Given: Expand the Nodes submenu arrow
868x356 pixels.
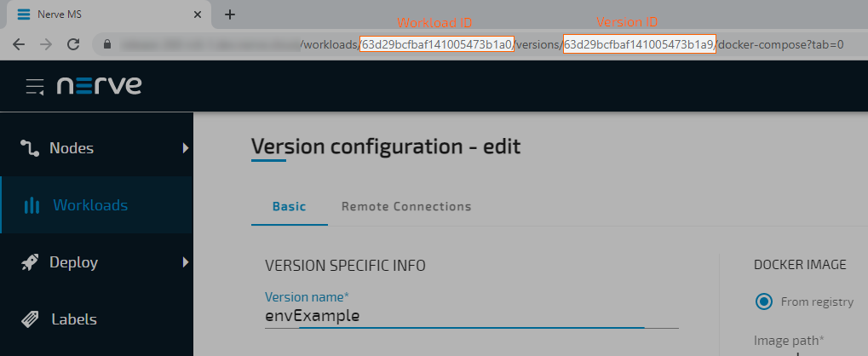Looking at the screenshot, I should [185, 148].
